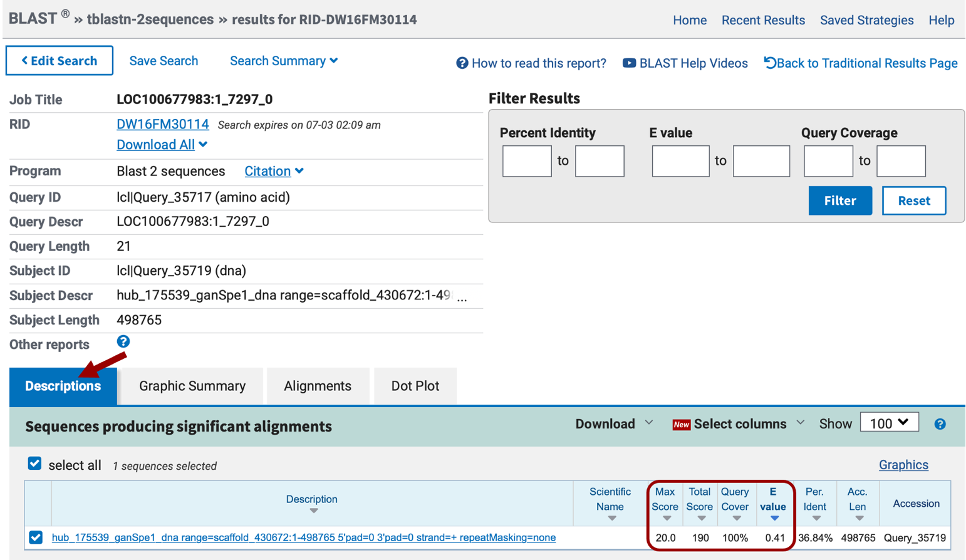Sort by Per. Ident column arrow
966x560 pixels.
pos(816,518)
